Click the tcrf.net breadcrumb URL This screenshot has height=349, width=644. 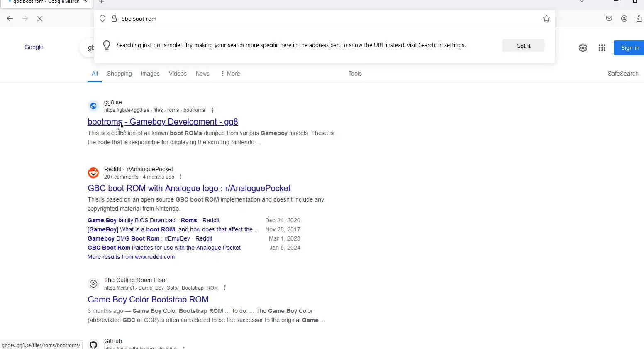point(161,288)
